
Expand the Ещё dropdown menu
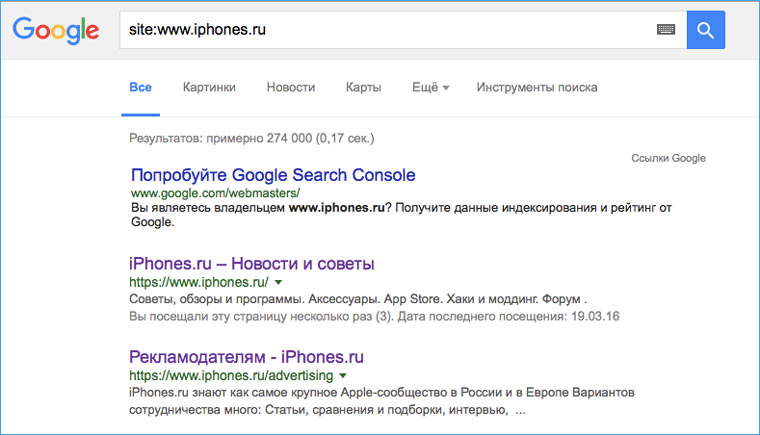[430, 87]
